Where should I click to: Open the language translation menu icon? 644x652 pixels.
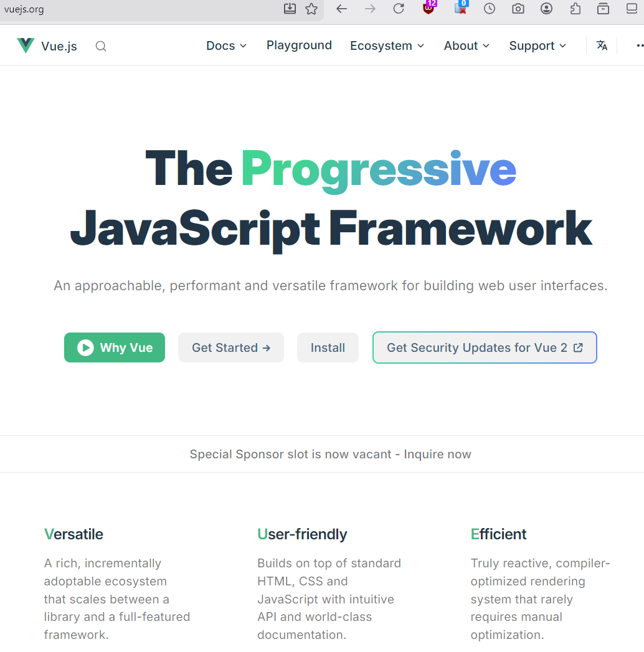pyautogui.click(x=602, y=45)
